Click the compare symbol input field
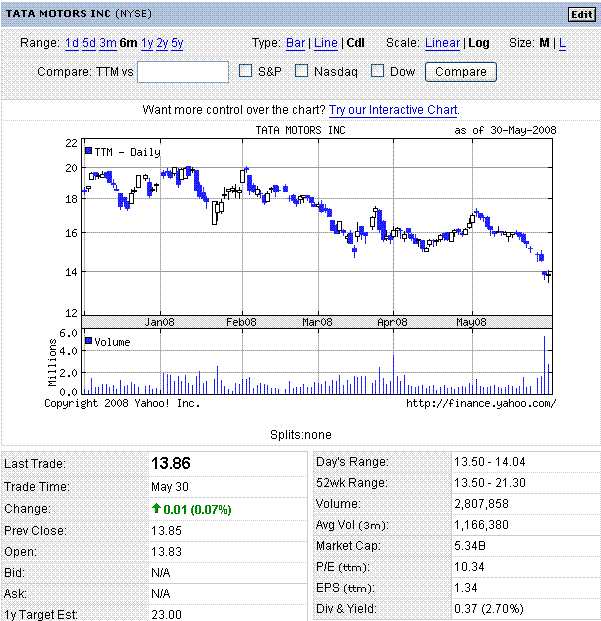Screen dimensions: 601x621 183,72
